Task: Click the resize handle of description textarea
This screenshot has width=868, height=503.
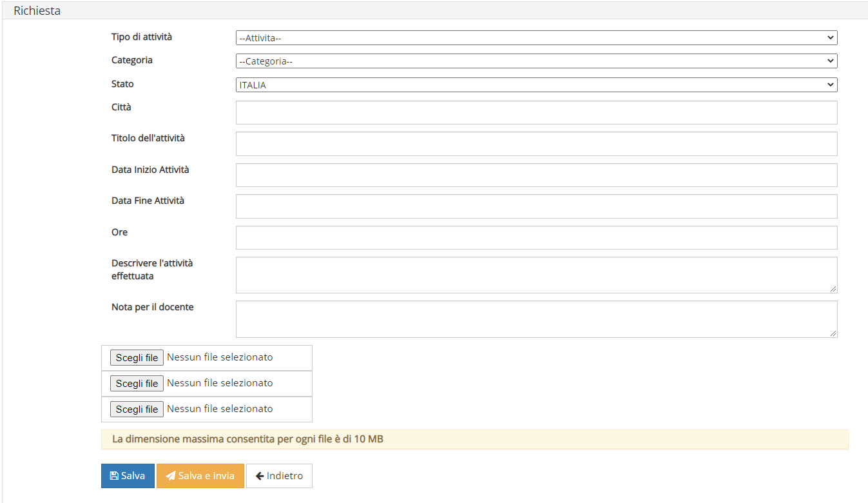Action: 833,289
